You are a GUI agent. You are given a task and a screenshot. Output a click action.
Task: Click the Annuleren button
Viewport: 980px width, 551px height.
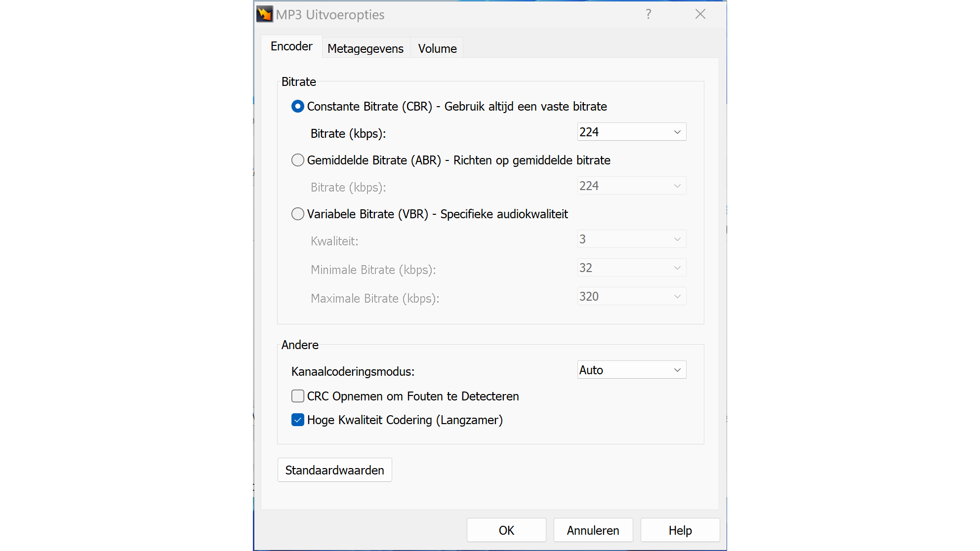tap(593, 530)
